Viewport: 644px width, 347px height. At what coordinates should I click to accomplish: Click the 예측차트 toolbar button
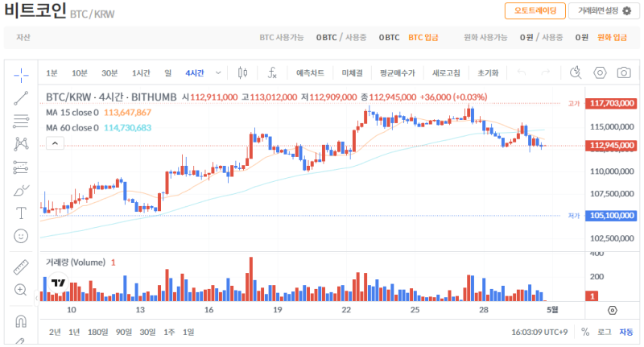[310, 73]
